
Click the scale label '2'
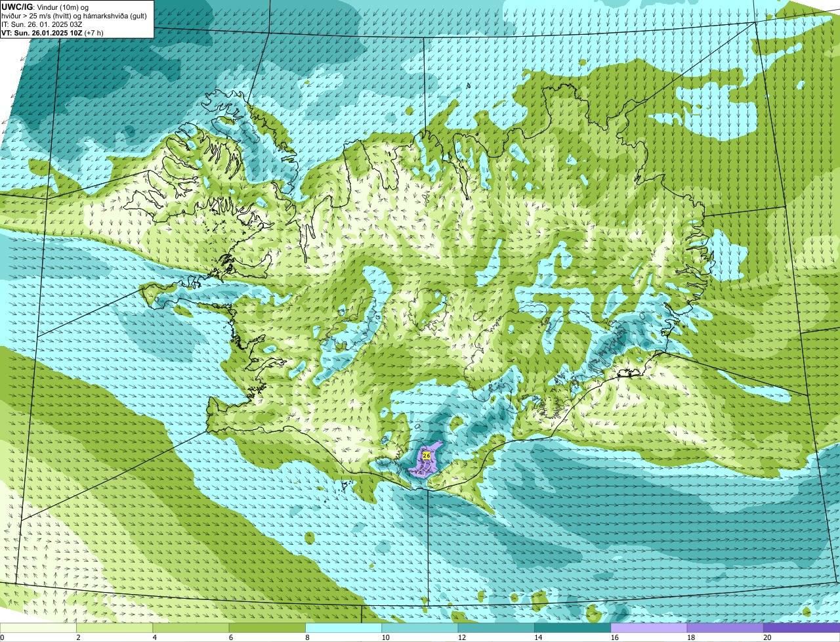tap(78, 637)
